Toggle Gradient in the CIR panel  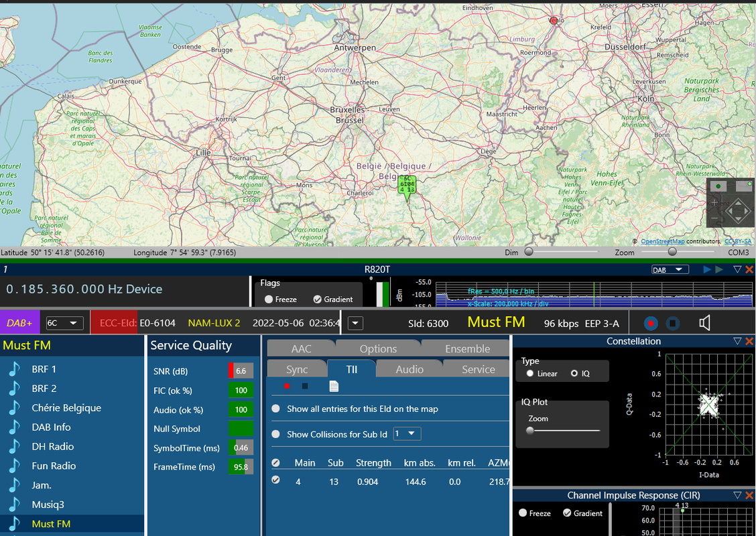pyautogui.click(x=567, y=513)
